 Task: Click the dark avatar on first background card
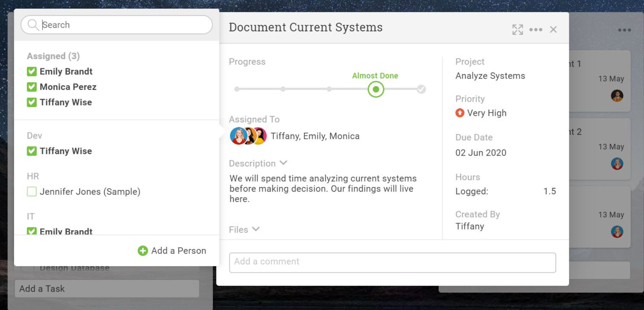(617, 96)
